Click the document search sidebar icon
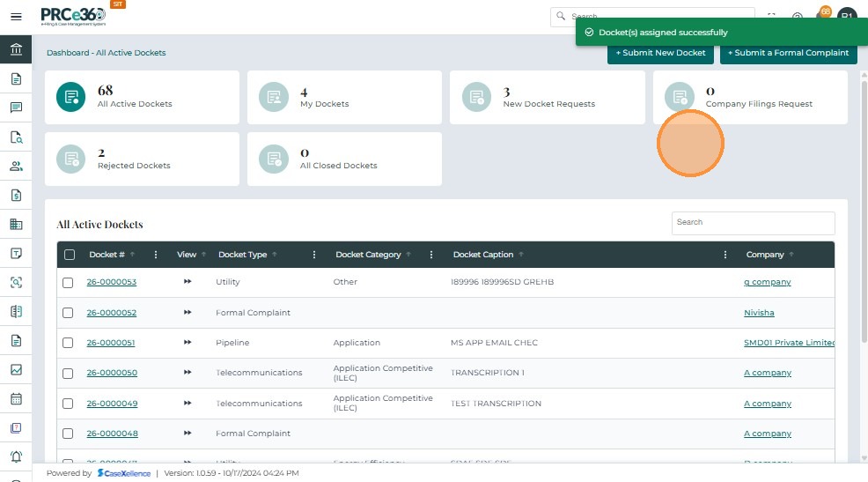Screen dimensions: 868x482 click(x=16, y=137)
